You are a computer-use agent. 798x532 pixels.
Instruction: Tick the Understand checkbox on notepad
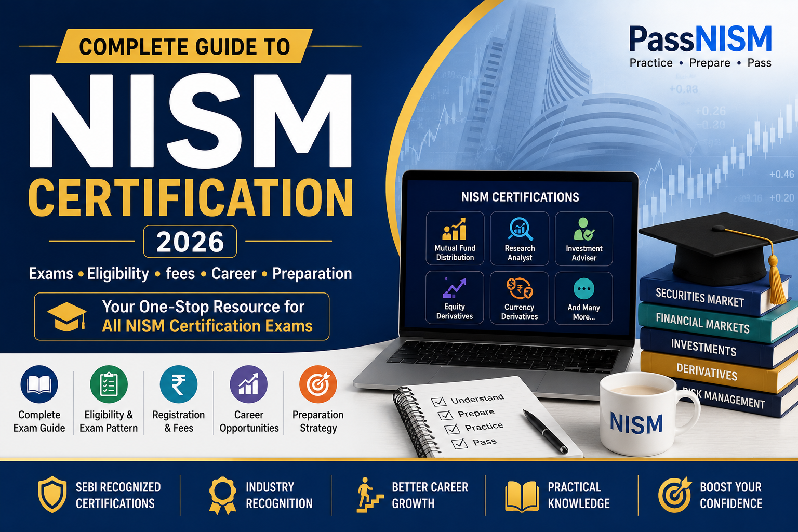[439, 401]
